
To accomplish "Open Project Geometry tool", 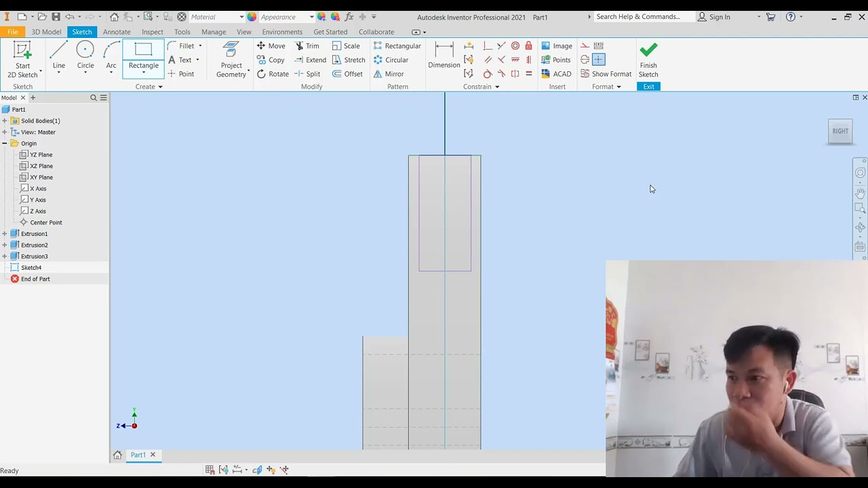I will pos(231,60).
